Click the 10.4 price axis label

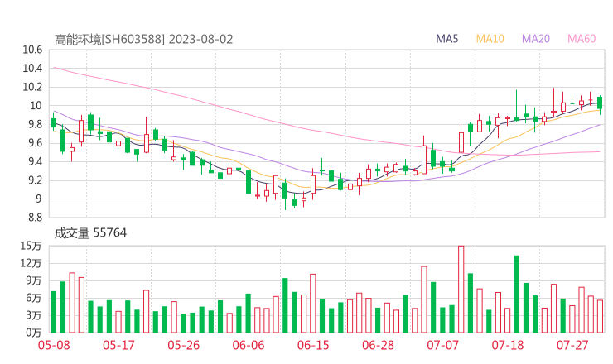coord(32,69)
